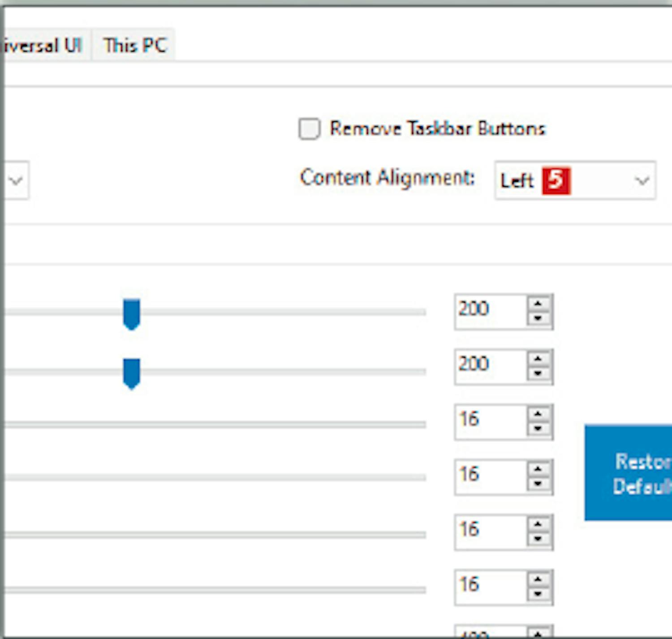Decrease the topmost 200 value with down arrow
This screenshot has height=639, width=672.
point(538,319)
